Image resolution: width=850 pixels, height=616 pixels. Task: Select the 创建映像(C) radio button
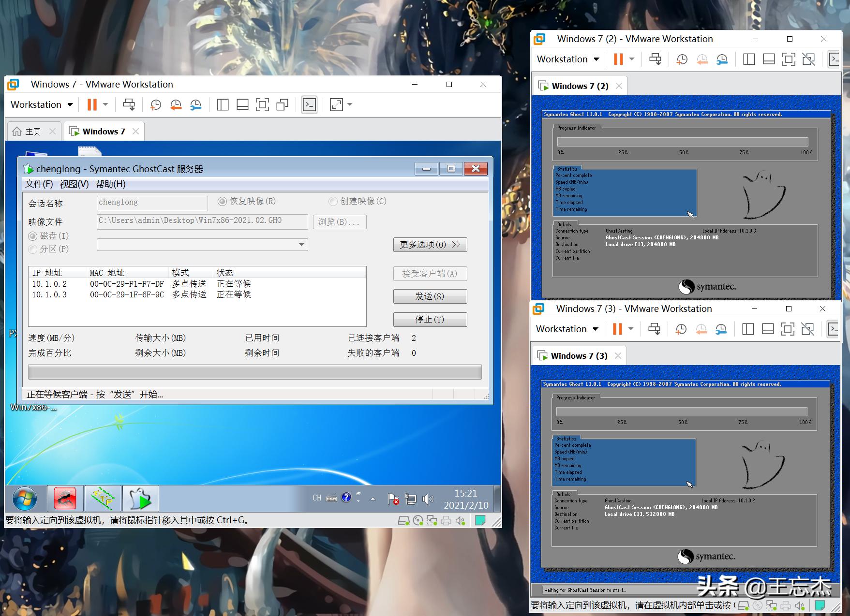click(333, 202)
